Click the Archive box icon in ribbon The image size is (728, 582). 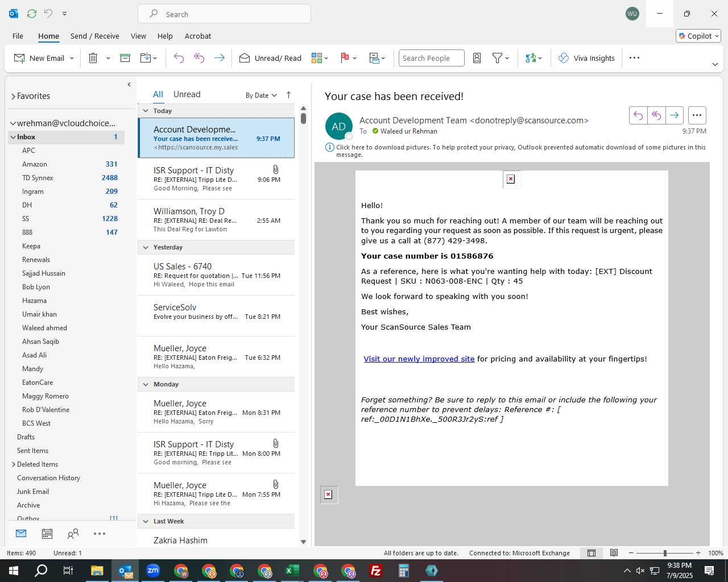point(125,58)
